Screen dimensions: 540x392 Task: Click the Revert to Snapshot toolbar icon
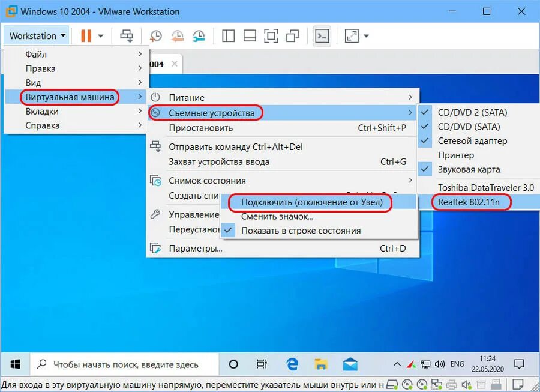(x=178, y=36)
